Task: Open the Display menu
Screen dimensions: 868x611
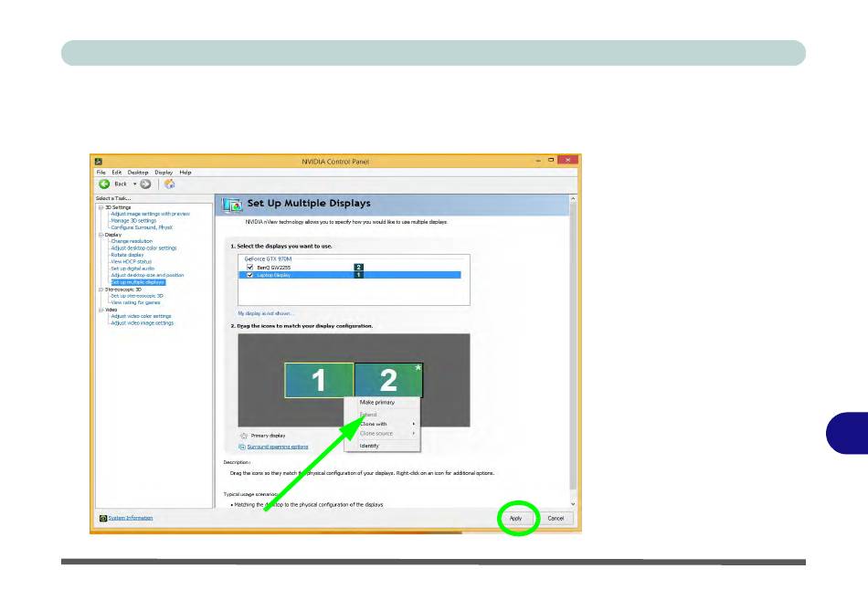Action: coord(164,172)
